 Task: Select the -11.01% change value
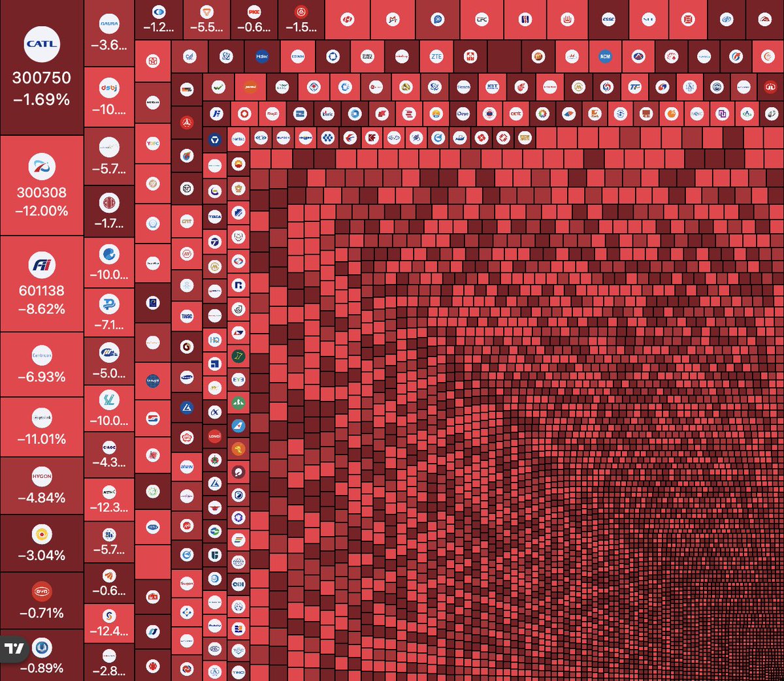[x=42, y=439]
